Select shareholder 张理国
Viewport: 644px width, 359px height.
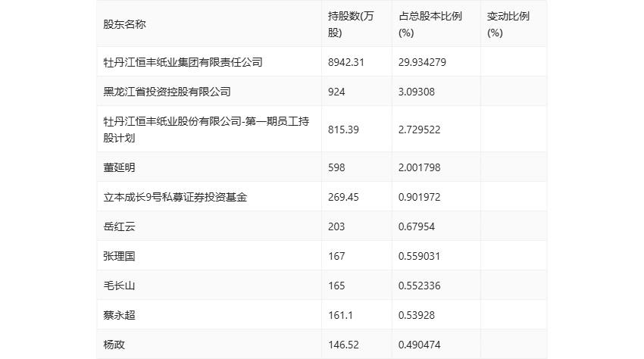coord(119,256)
